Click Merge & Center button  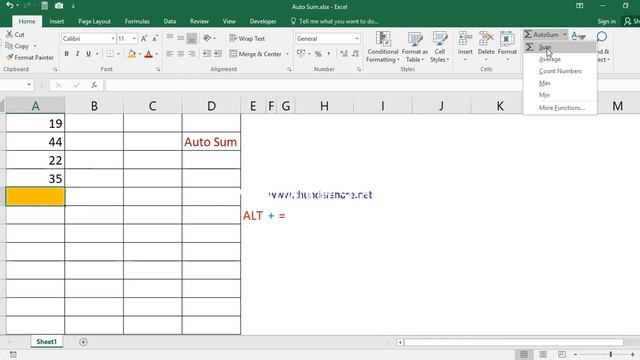pyautogui.click(x=256, y=54)
